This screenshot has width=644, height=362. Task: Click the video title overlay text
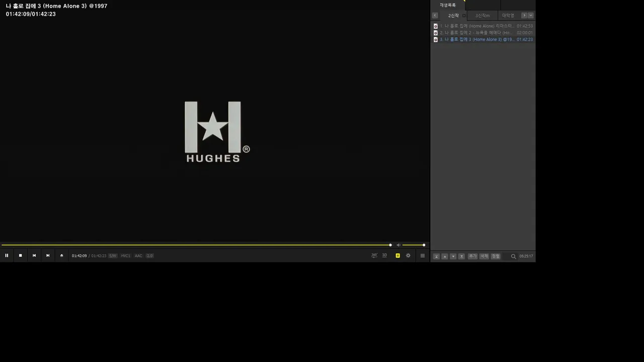coord(56,6)
